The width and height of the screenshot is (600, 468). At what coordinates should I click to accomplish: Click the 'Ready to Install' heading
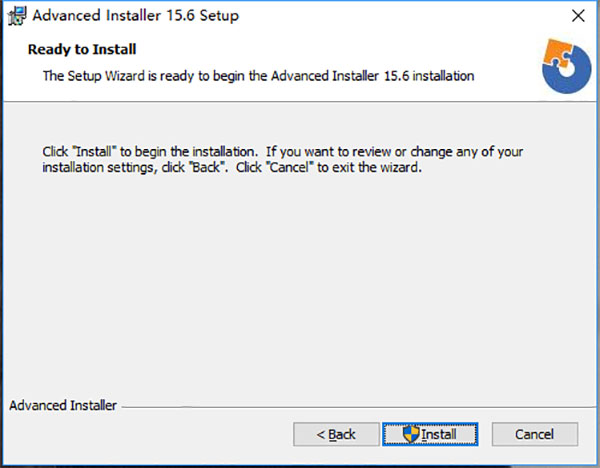coord(82,49)
